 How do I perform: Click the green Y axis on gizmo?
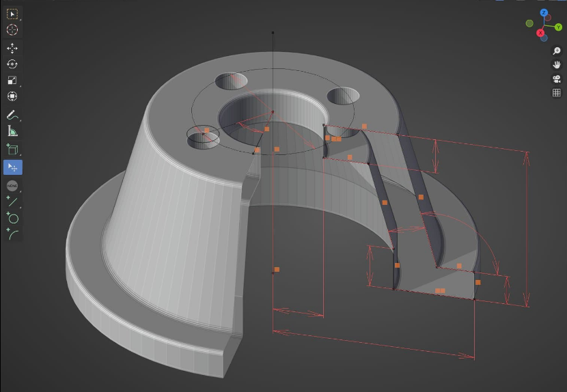click(x=558, y=27)
